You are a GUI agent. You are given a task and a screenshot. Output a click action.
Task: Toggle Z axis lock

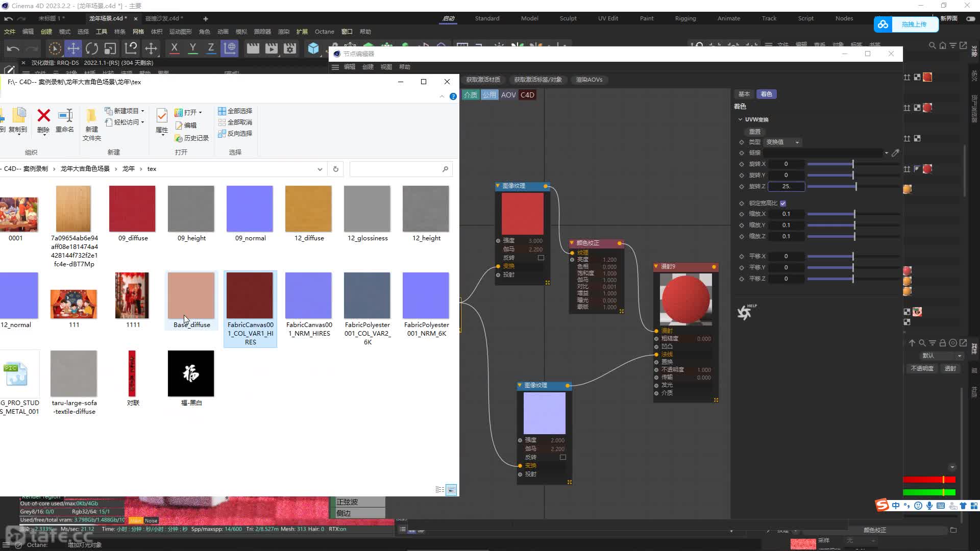[211, 48]
